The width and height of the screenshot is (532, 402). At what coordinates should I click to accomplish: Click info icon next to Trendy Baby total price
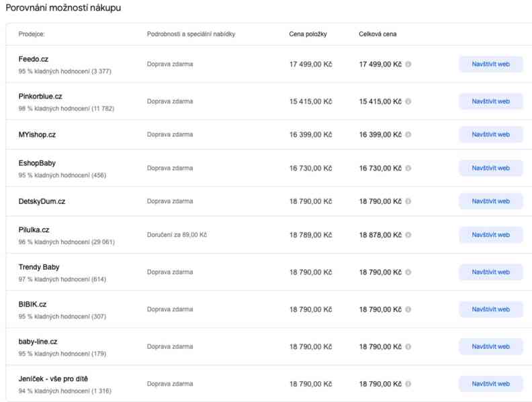point(408,272)
